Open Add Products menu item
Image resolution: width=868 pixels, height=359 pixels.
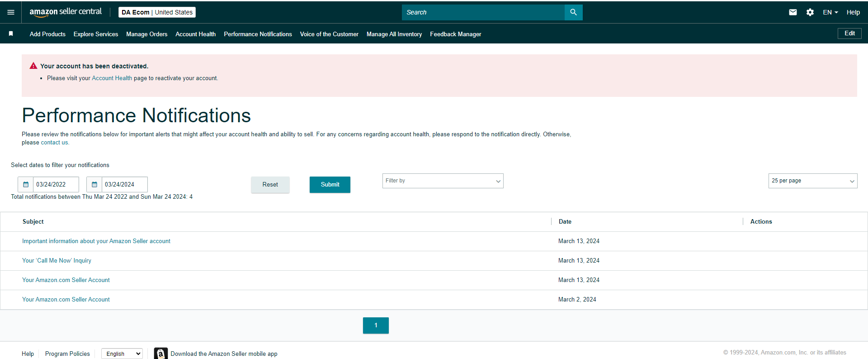point(47,34)
